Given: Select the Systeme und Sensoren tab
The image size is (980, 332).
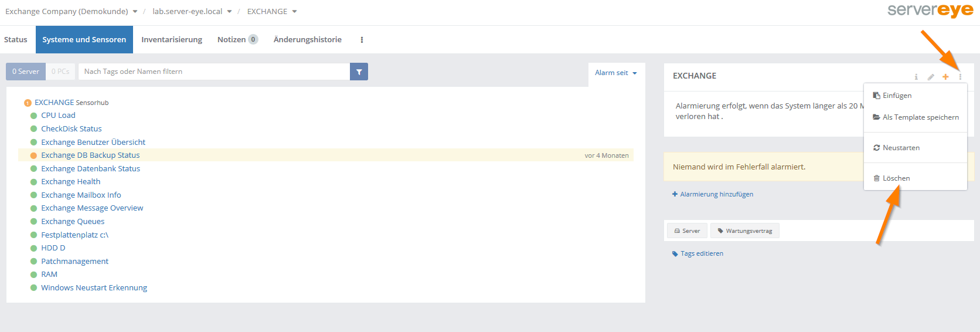Looking at the screenshot, I should [84, 40].
